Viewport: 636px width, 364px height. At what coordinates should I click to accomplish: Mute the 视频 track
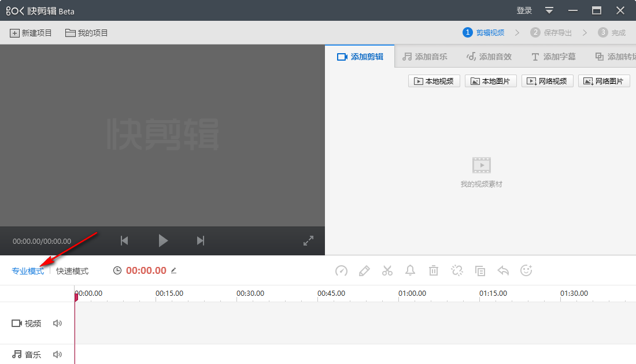tap(58, 323)
